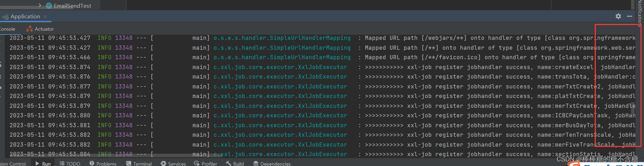Open the Profiler tool window
This screenshot has width=644, height=166.
(x=206, y=164)
